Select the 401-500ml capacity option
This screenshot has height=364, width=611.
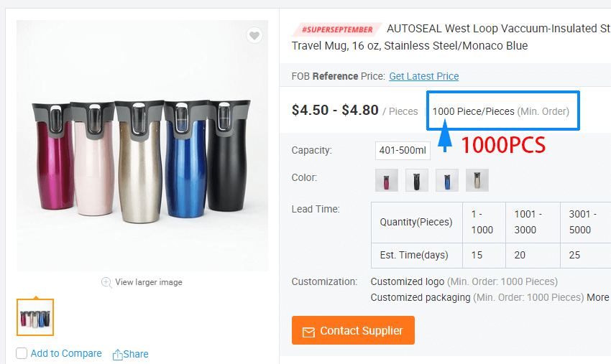403,151
